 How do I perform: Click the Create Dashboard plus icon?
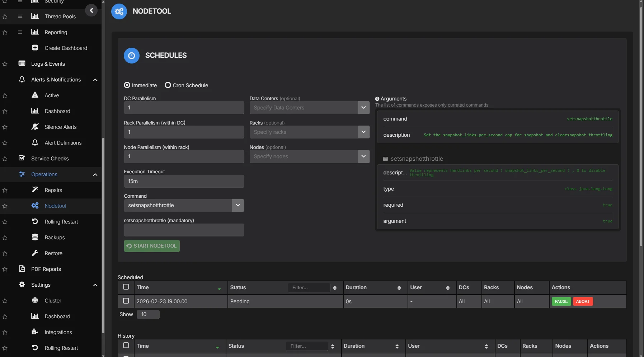35,48
